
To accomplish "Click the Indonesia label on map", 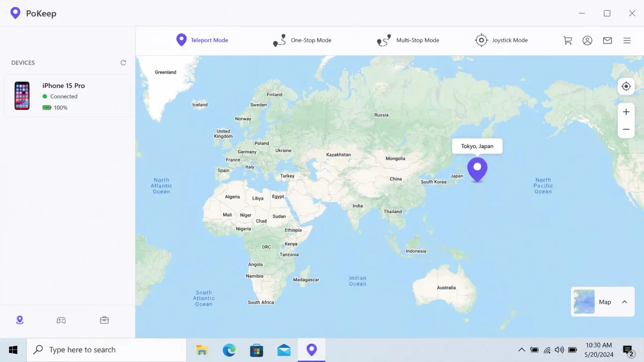I will click(x=416, y=251).
